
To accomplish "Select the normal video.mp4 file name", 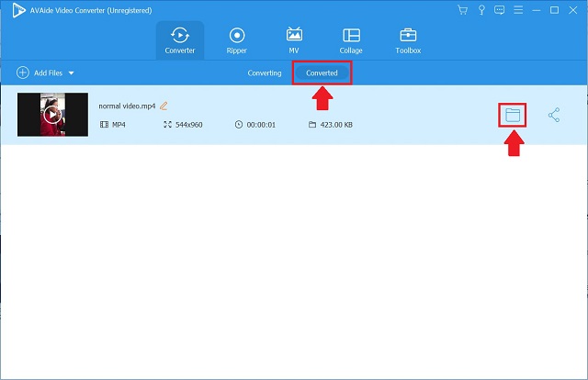I will [127, 106].
